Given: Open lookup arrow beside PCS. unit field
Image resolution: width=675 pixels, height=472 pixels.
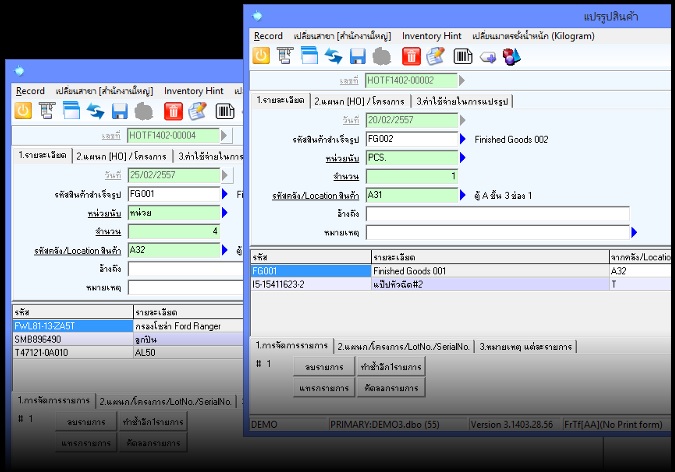Looking at the screenshot, I should pyautogui.click(x=463, y=158).
